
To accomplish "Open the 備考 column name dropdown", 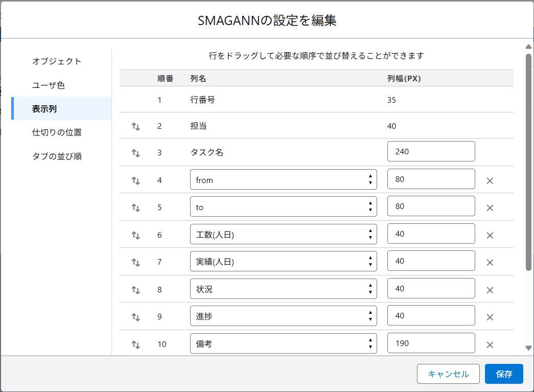I will (283, 343).
